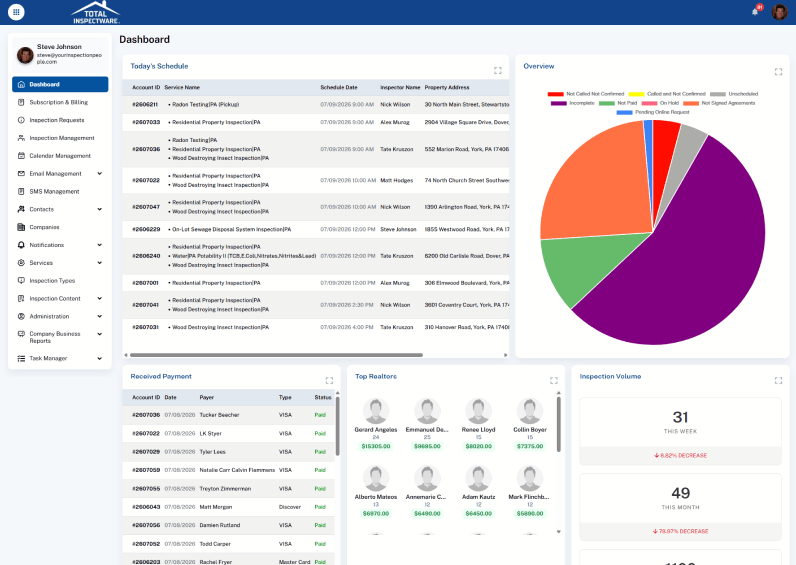The image size is (796, 565).
Task: Toggle Pending Online Request legend item
Action: [653, 112]
